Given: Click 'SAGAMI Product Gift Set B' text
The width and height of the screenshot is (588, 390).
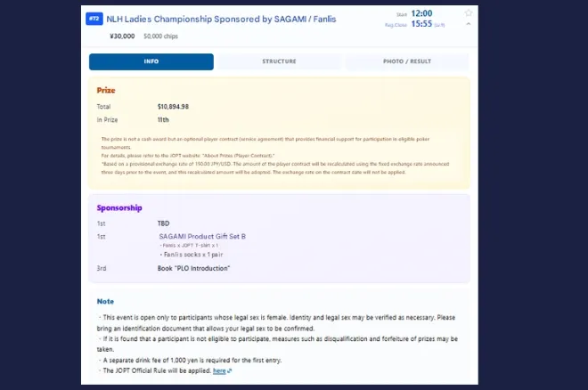Looking at the screenshot, I should pyautogui.click(x=202, y=236).
